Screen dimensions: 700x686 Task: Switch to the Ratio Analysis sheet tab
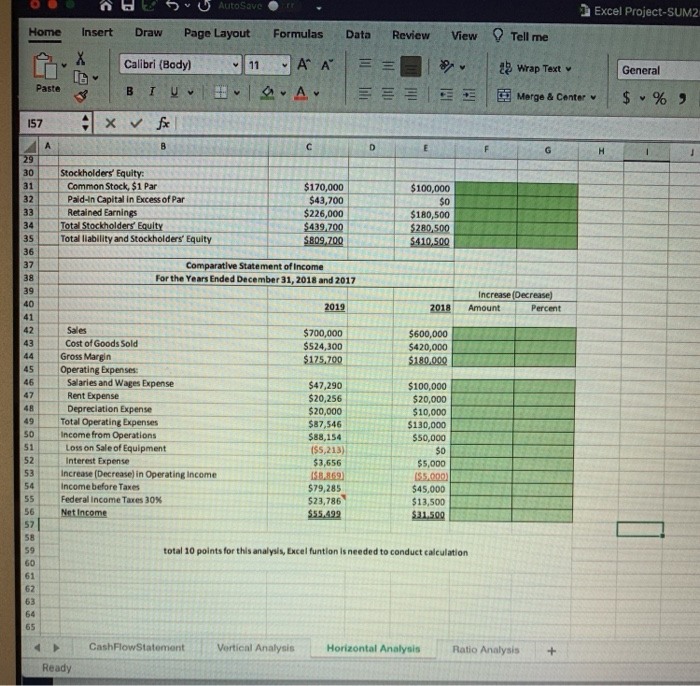click(486, 649)
